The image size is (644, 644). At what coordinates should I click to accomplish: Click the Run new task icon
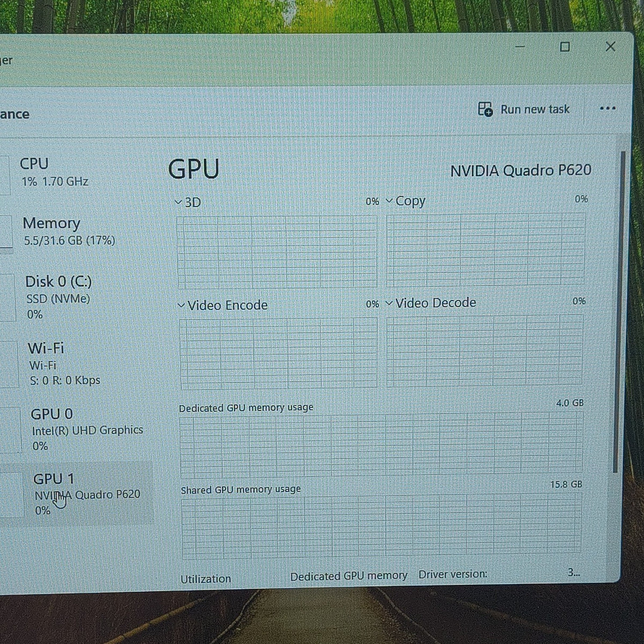(485, 109)
